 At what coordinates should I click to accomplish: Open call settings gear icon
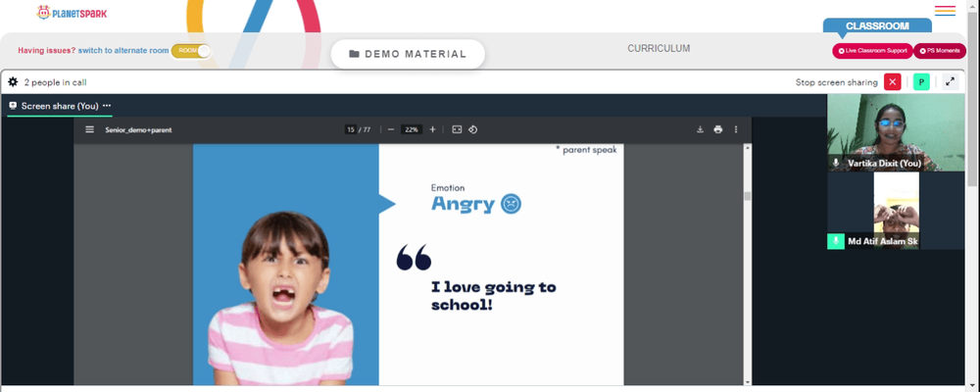coord(13,82)
